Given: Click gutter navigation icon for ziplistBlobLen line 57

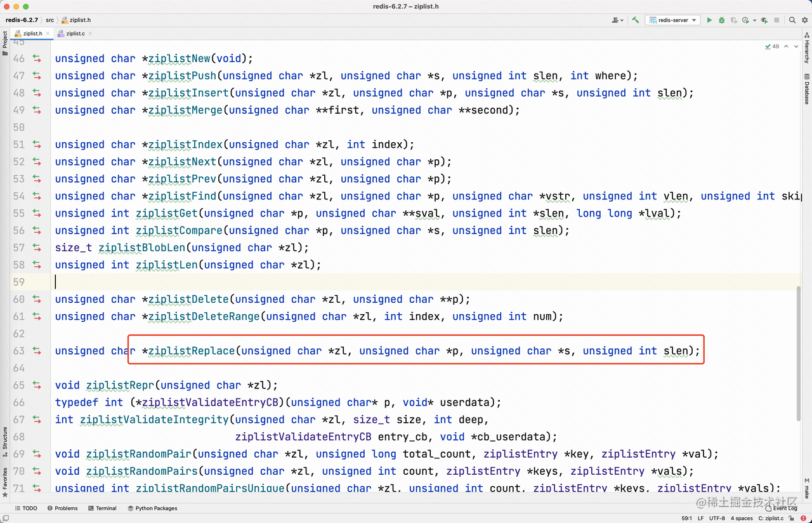Looking at the screenshot, I should (37, 248).
